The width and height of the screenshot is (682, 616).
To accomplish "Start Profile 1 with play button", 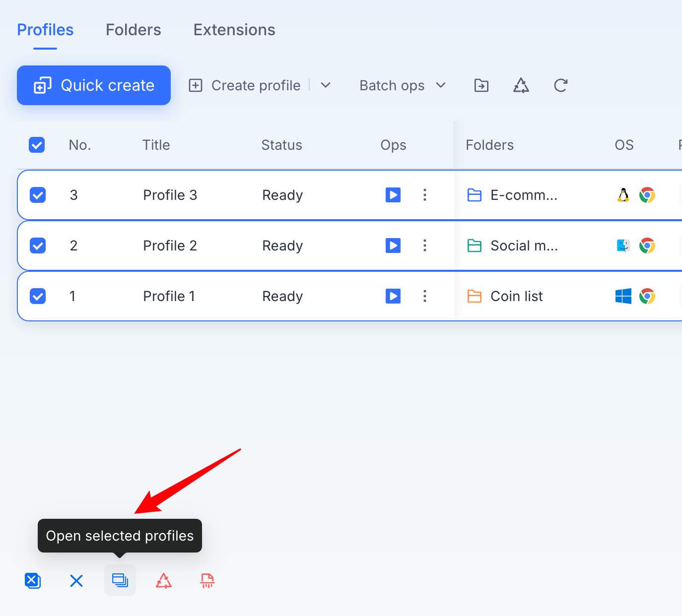I will click(393, 296).
